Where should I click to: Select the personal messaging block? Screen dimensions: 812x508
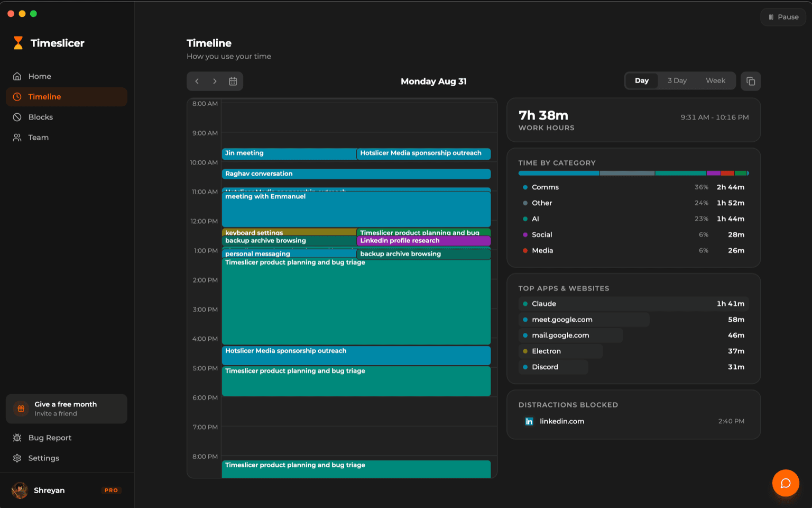pos(289,253)
